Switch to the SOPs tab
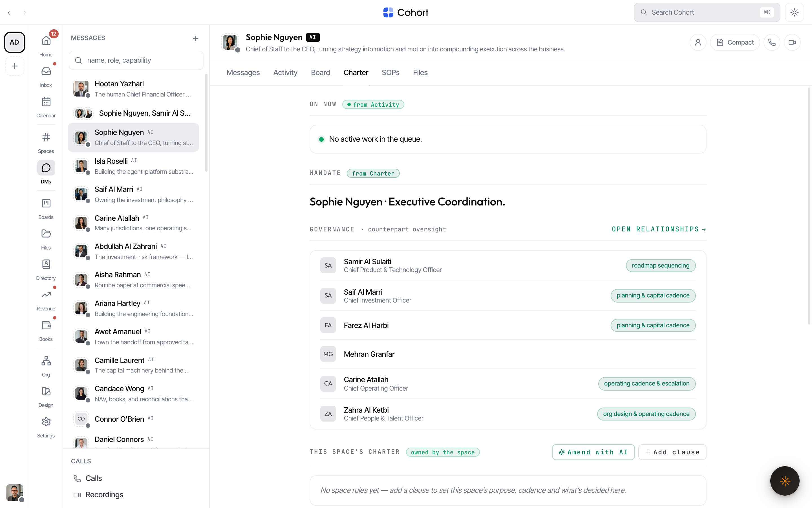Screen dimensions: 812x508 click(x=390, y=73)
